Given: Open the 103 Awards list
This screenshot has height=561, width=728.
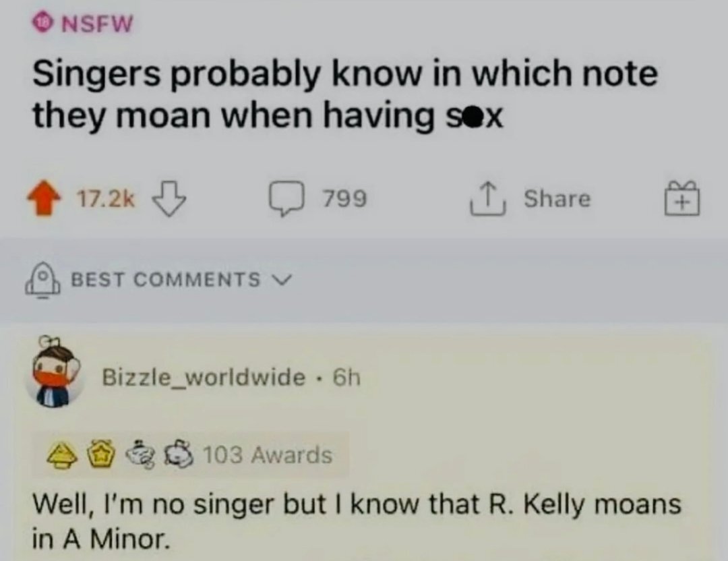Looking at the screenshot, I should 268,455.
